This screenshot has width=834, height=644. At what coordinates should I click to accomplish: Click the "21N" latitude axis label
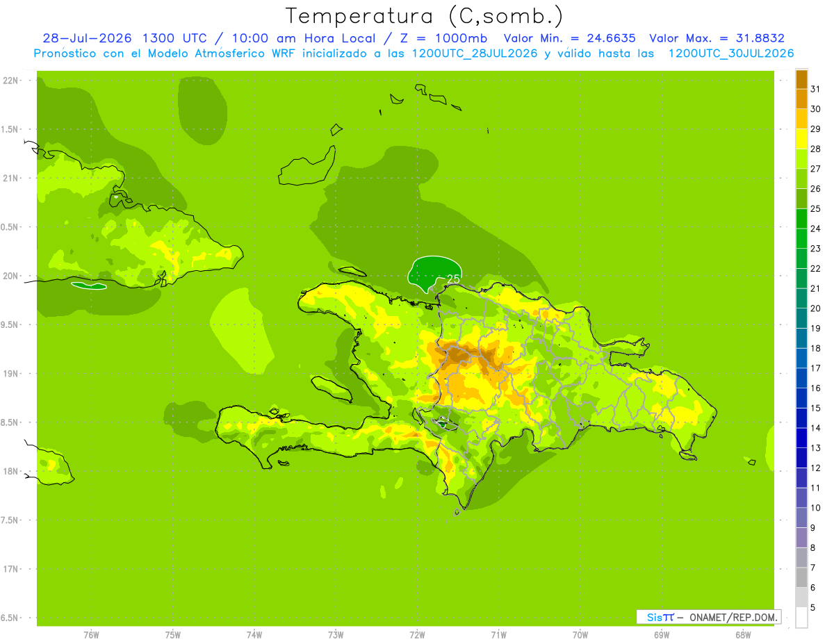click(x=11, y=178)
